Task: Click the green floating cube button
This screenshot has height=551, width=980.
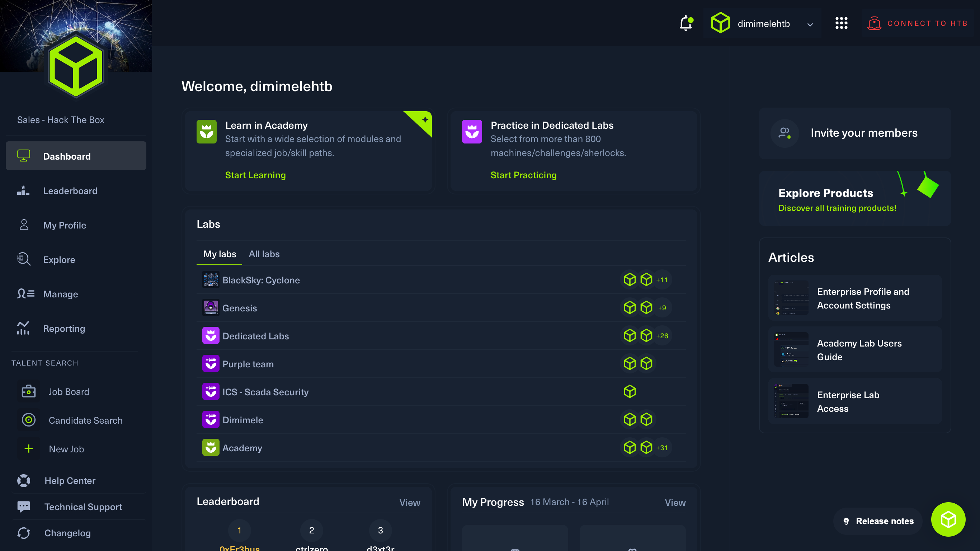Action: click(x=948, y=519)
